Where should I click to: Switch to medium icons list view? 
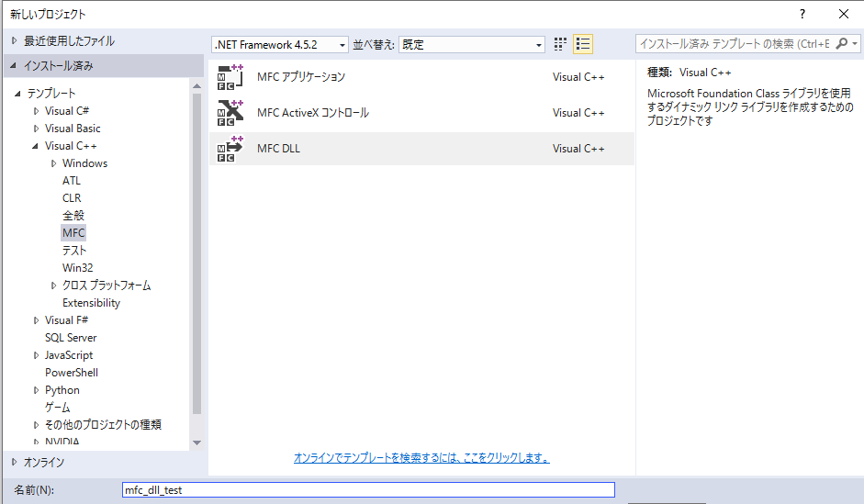[583, 44]
